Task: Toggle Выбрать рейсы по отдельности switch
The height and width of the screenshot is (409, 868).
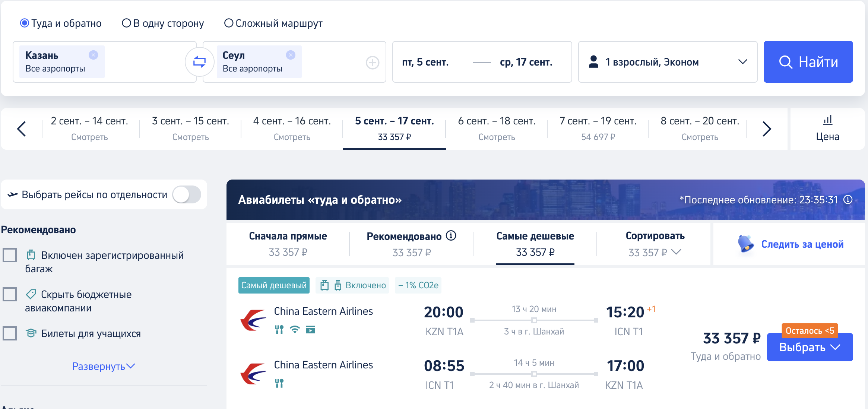Action: [187, 194]
